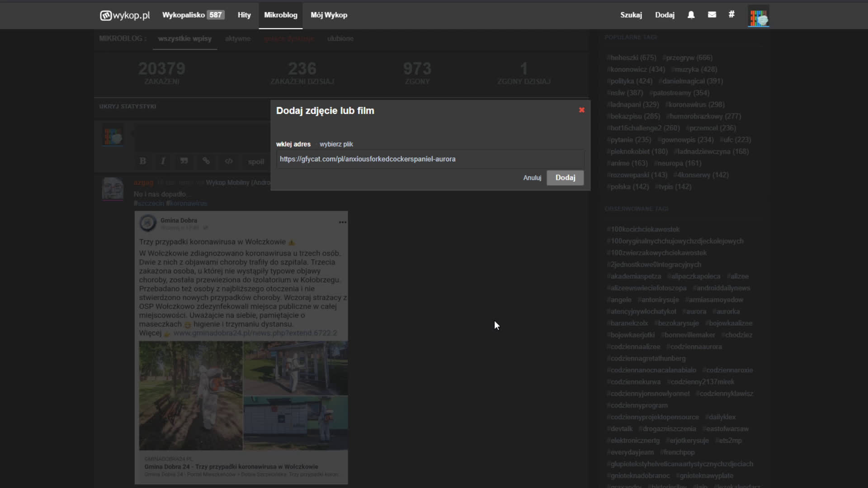Open Mój Wykop in the top menu
The image size is (868, 488).
tap(329, 15)
